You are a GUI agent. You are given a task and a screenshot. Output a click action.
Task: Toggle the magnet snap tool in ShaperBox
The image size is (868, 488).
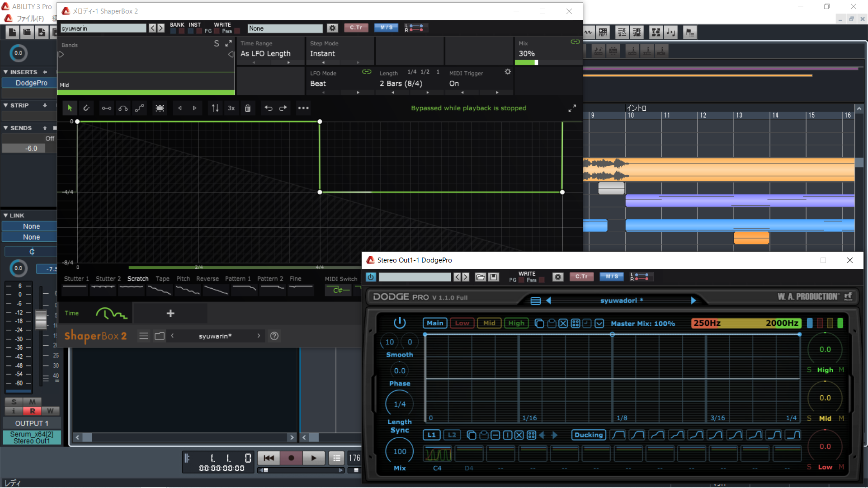(x=86, y=108)
